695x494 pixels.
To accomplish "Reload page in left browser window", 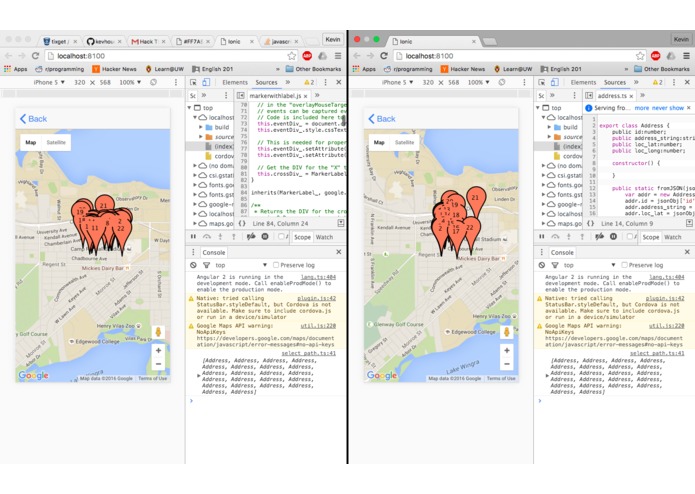I will tap(35, 56).
